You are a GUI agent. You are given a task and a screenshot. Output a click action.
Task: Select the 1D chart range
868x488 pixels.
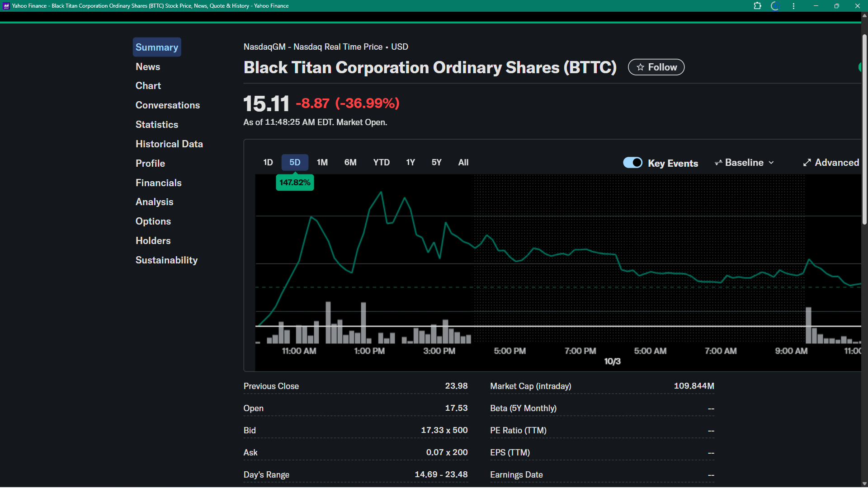(268, 163)
